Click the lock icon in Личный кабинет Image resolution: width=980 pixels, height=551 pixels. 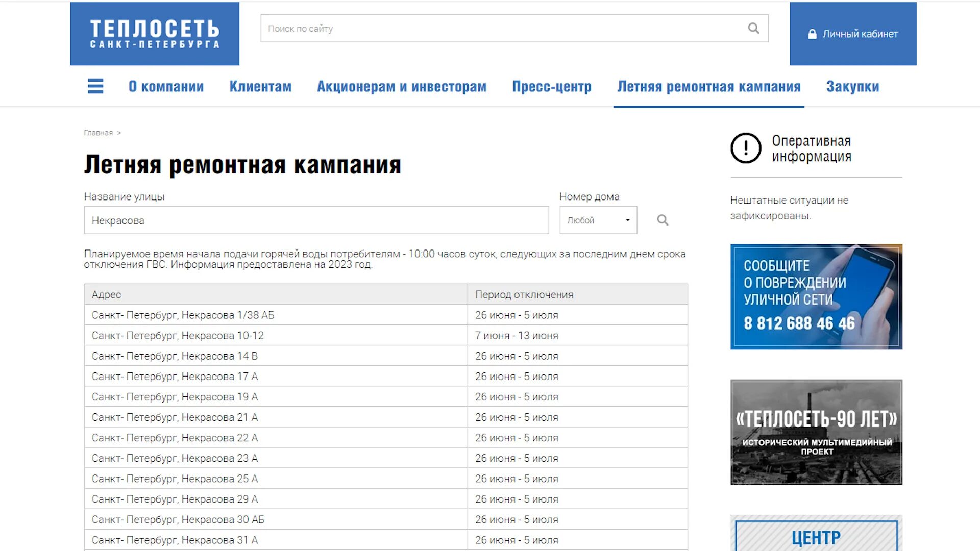[812, 34]
